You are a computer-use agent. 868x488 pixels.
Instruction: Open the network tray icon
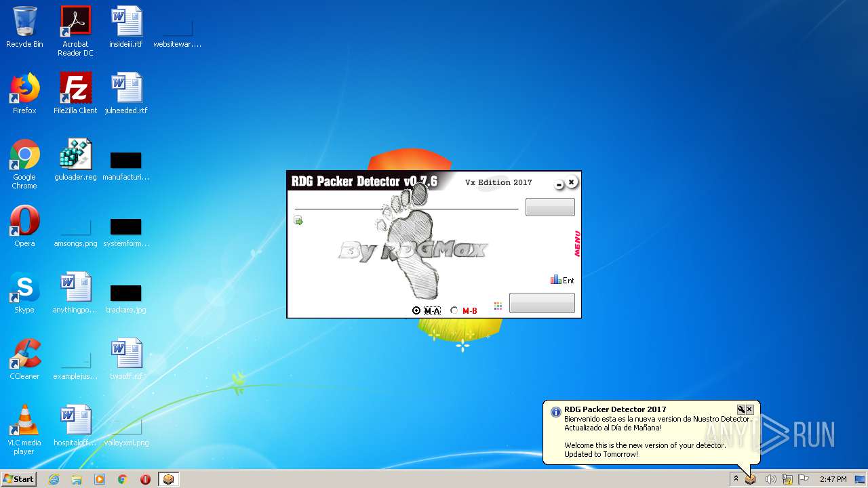click(787, 479)
